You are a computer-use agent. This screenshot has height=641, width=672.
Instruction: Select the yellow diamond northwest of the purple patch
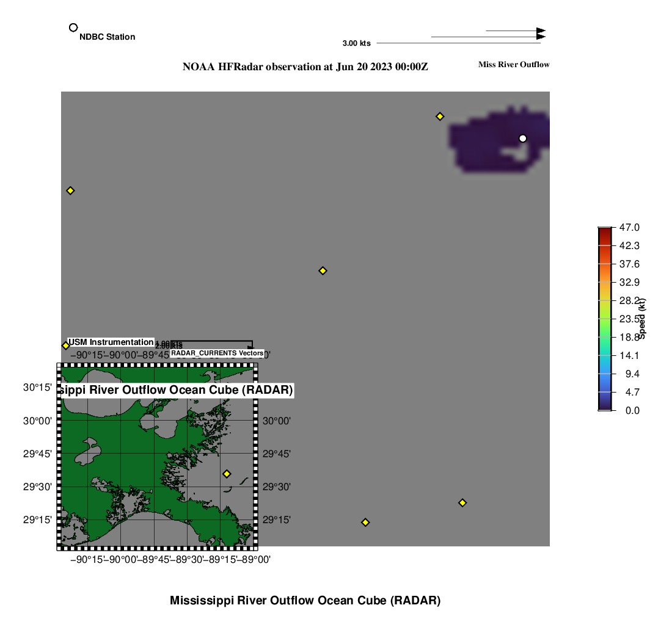(x=439, y=117)
